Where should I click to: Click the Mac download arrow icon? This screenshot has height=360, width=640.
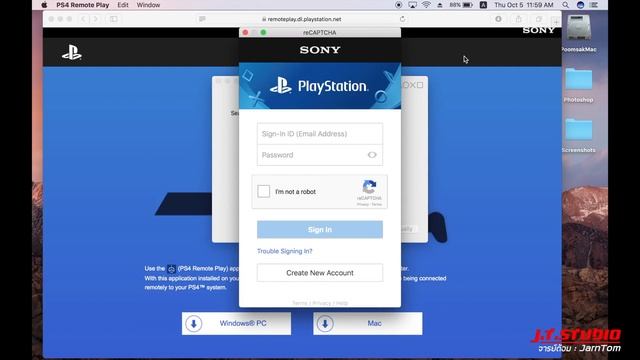pos(325,324)
